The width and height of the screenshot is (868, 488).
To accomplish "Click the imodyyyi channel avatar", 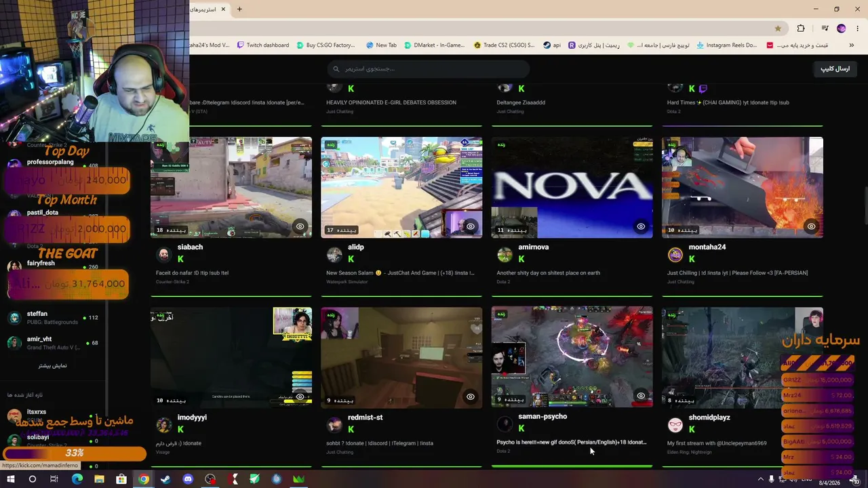I will pyautogui.click(x=163, y=425).
